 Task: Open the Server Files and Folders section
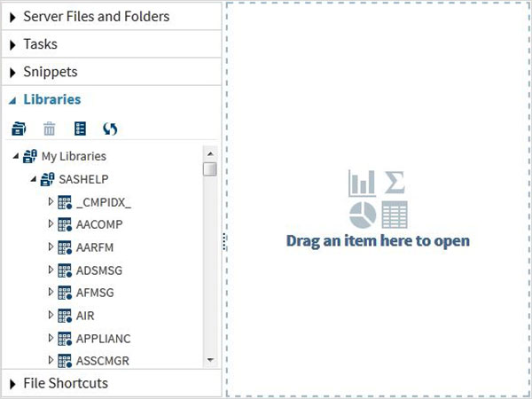112,16
